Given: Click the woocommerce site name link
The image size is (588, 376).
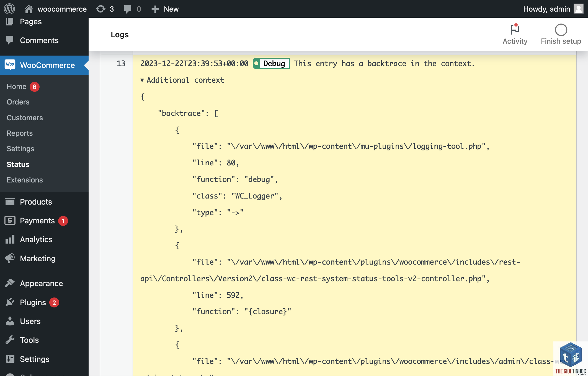Looking at the screenshot, I should (62, 9).
